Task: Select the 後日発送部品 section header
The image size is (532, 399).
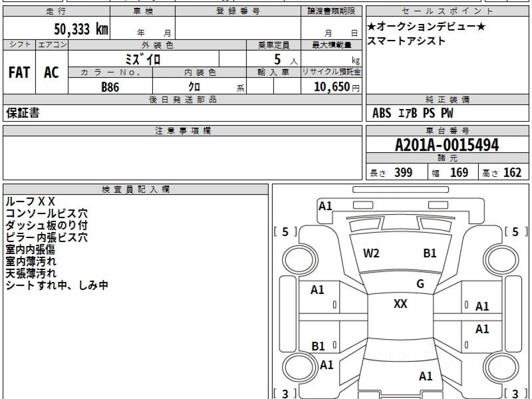Action: click(183, 100)
